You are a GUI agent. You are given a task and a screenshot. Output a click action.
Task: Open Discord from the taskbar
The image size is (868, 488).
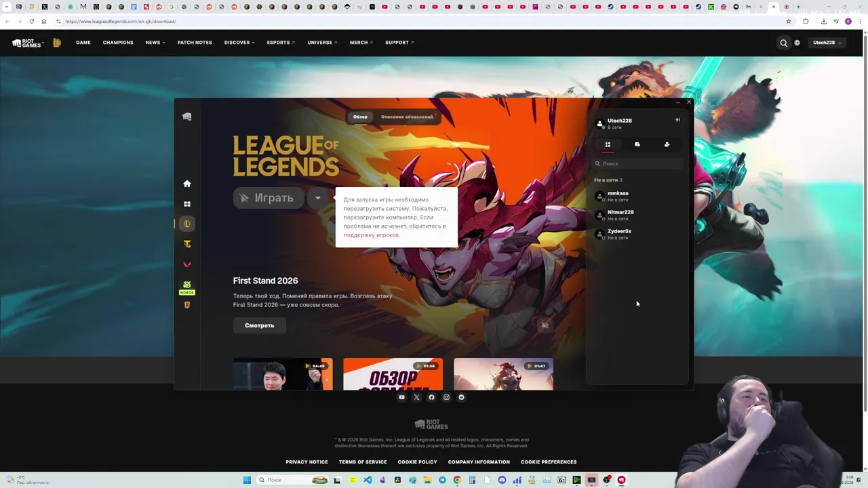[x=502, y=480]
